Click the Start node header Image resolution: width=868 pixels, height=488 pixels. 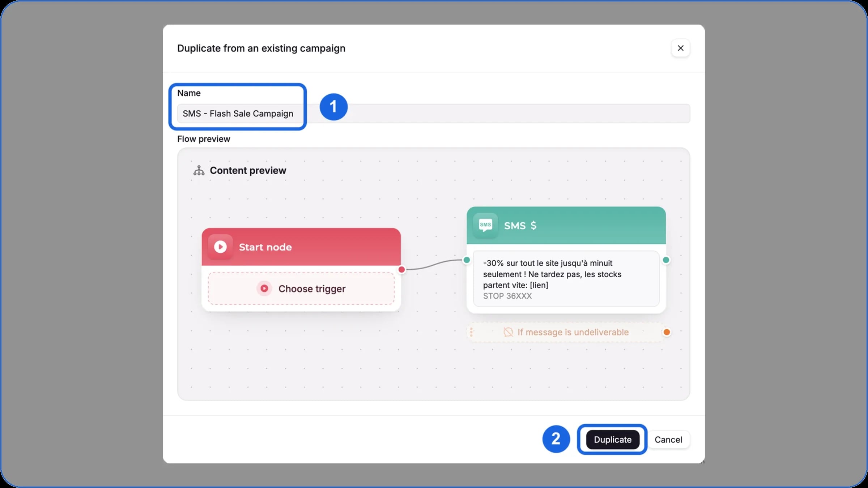click(301, 247)
